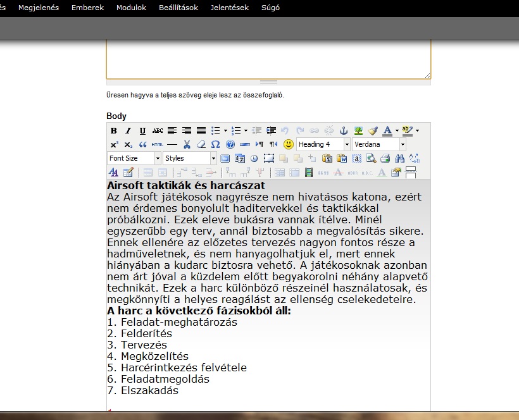Viewport: 519px width, 420px height.
Task: Paste from Word
Action: tap(342, 158)
